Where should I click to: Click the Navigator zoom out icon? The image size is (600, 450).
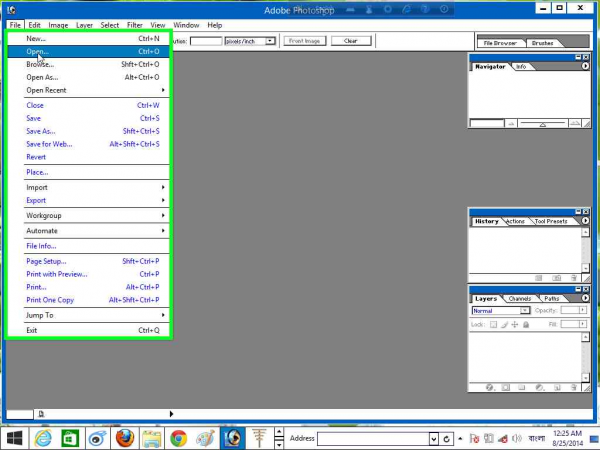[x=511, y=123]
